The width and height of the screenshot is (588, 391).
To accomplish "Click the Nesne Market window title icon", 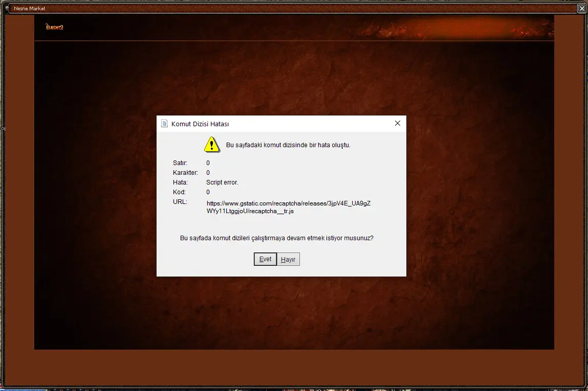I will coord(7,8).
